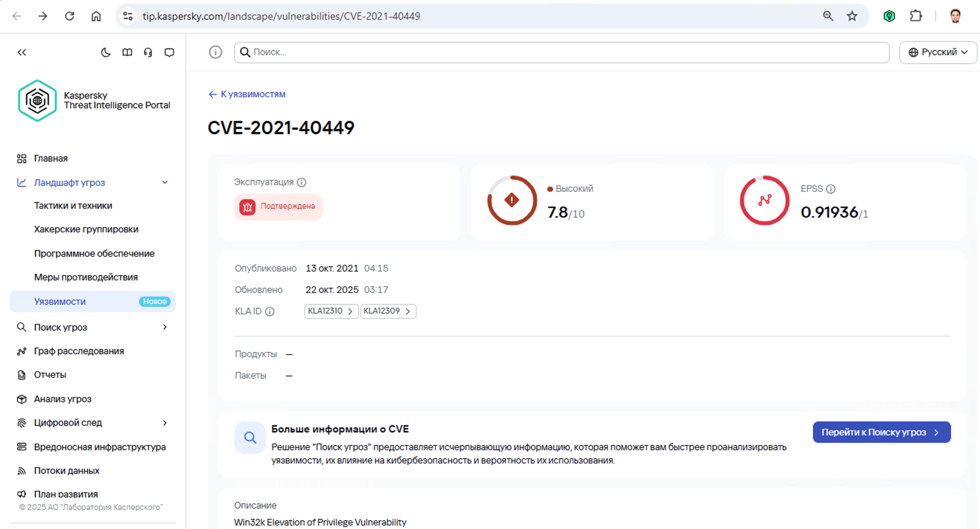This screenshot has width=980, height=529.
Task: Click the Поиск search input field
Action: 561,52
